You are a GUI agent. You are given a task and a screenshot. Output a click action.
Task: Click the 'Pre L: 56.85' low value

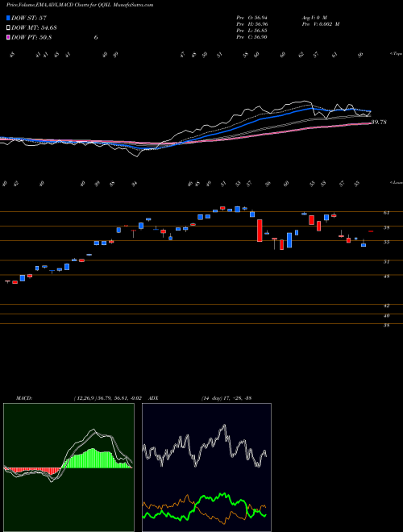click(x=252, y=30)
